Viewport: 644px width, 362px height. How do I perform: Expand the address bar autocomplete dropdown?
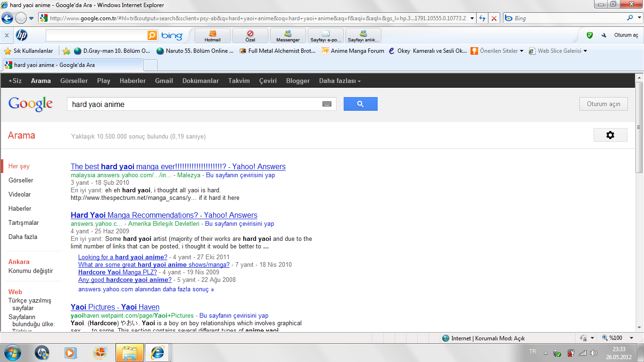click(x=472, y=18)
